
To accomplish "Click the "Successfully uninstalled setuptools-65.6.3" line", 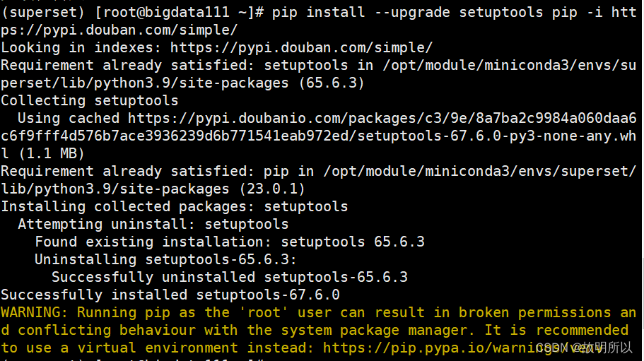I will [x=230, y=277].
